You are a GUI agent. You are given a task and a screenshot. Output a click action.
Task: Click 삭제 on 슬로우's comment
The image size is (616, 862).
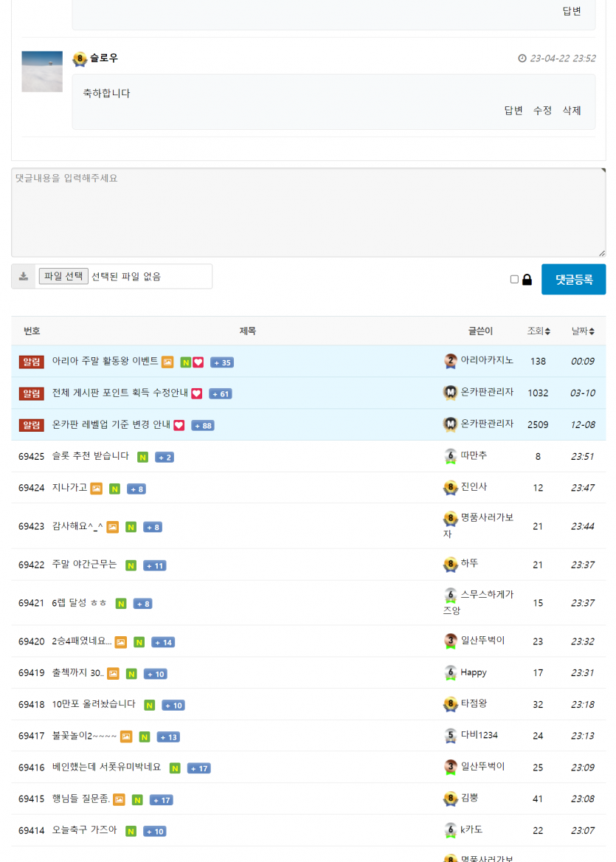[x=572, y=111]
